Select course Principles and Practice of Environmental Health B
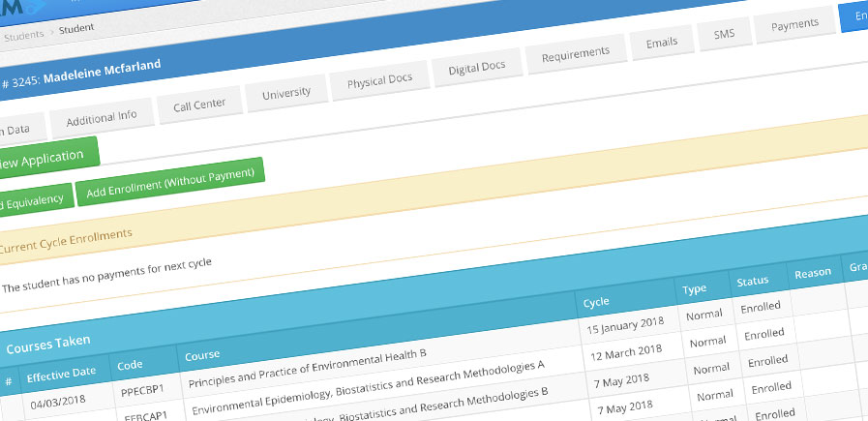The width and height of the screenshot is (868, 421). coord(307,369)
